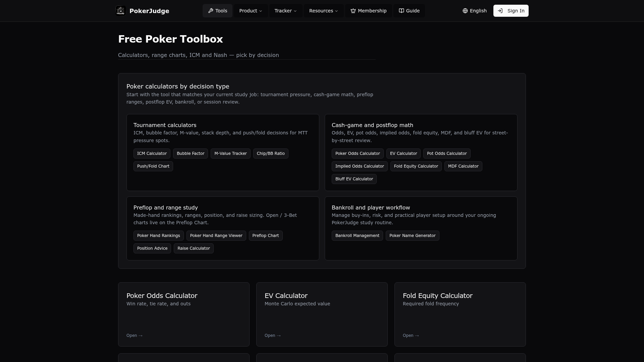Open the English language selector

(x=475, y=11)
